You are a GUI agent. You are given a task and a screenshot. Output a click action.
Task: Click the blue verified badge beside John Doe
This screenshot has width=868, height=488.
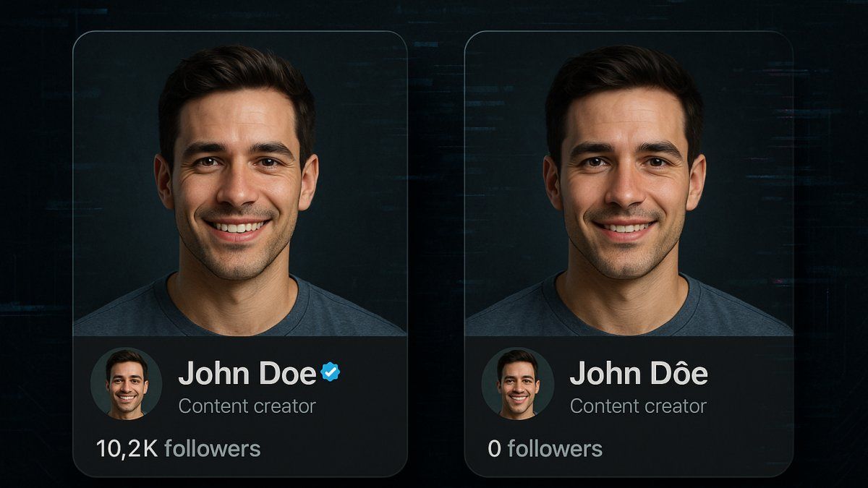[331, 372]
